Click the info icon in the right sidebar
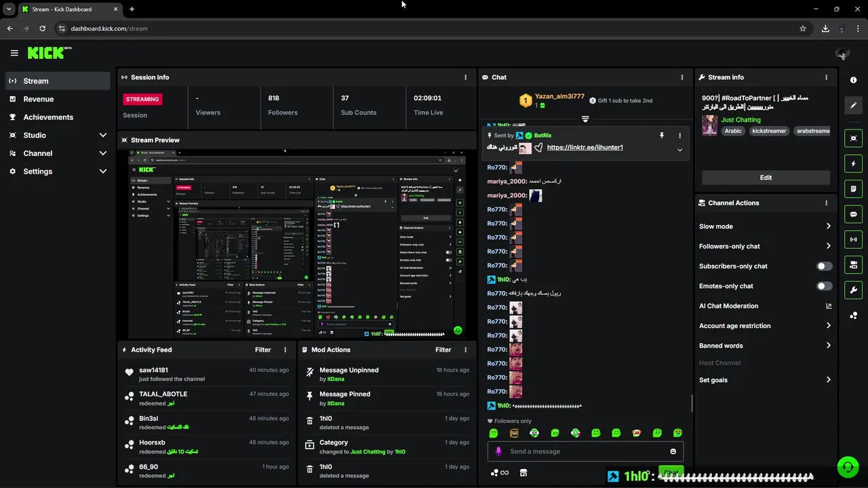 tap(853, 80)
